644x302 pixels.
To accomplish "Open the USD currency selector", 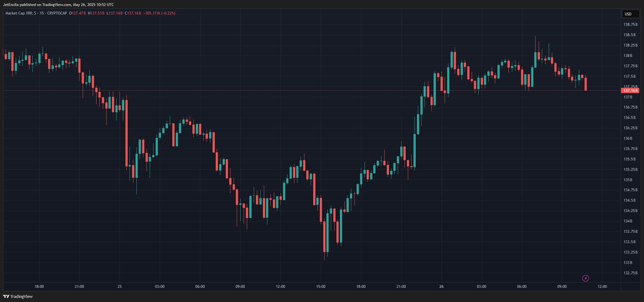I will pos(630,14).
